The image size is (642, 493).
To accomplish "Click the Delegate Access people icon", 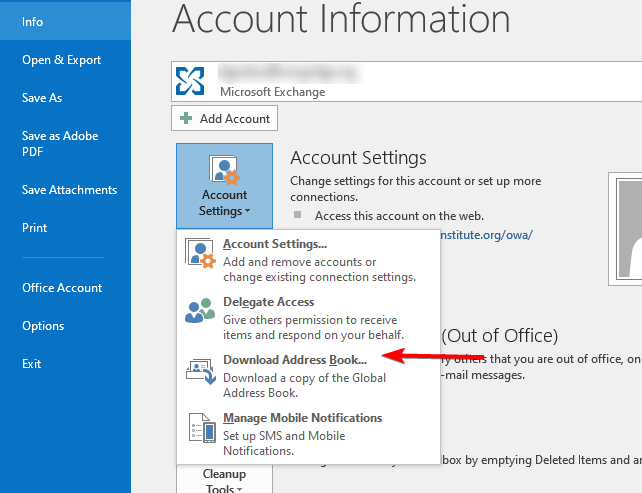I will click(200, 311).
